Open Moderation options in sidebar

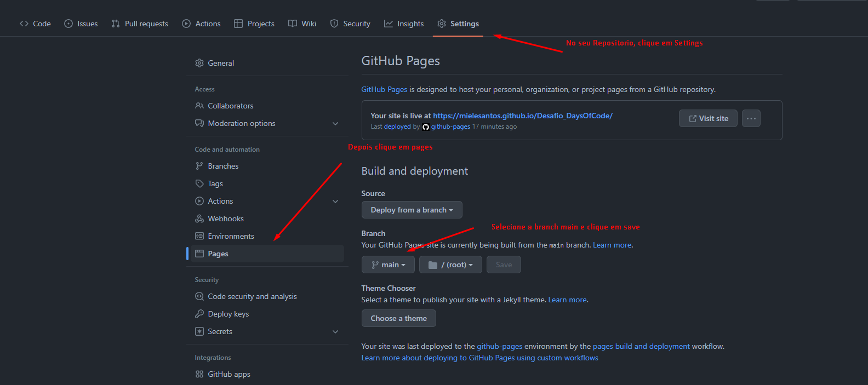click(x=267, y=123)
